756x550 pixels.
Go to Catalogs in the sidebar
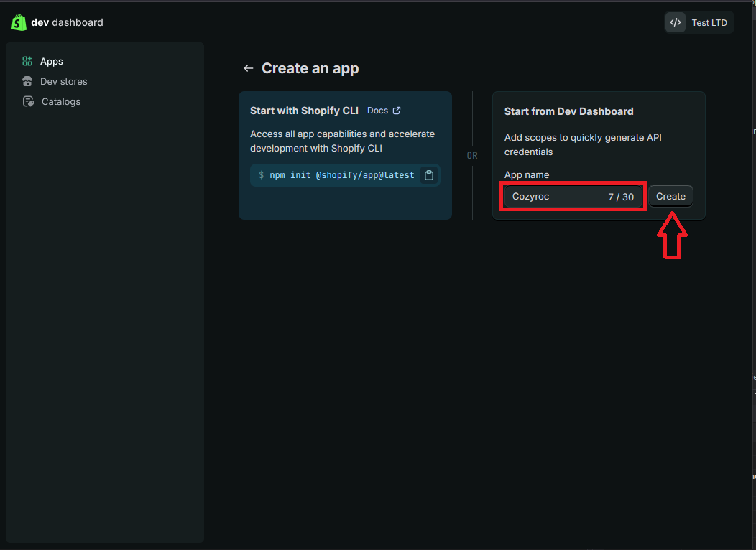pyautogui.click(x=61, y=102)
